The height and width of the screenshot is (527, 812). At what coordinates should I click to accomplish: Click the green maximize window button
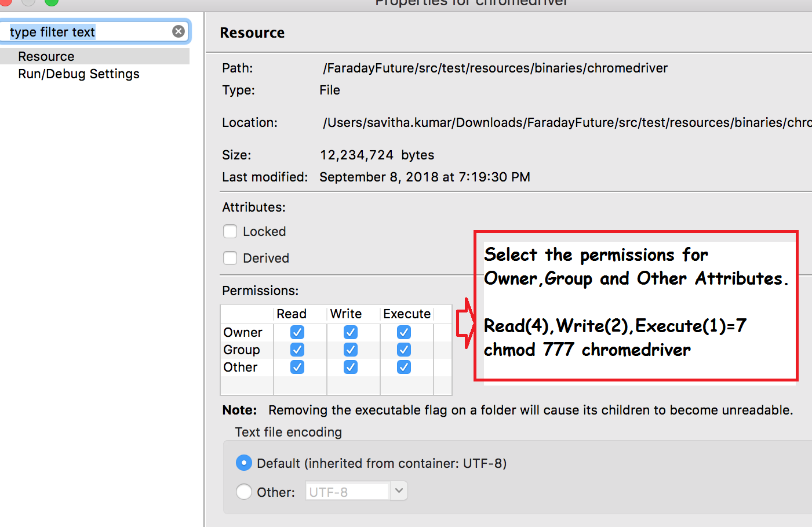click(x=52, y=2)
